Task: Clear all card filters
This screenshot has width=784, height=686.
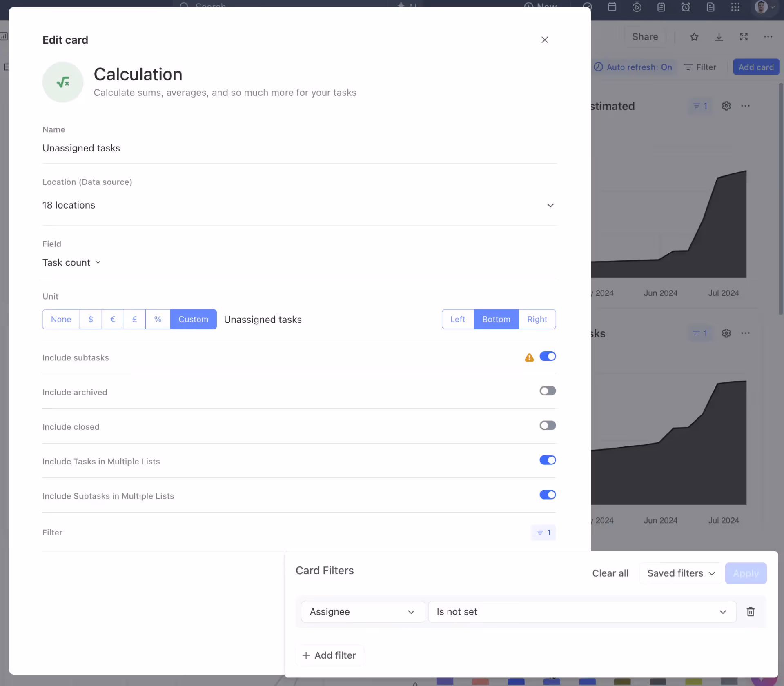Action: [610, 573]
